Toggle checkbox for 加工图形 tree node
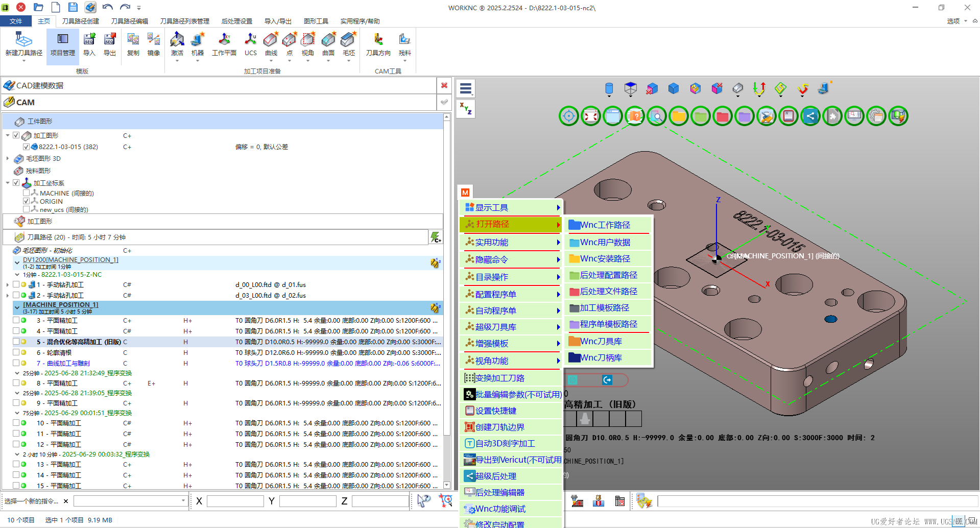980x528 pixels. [16, 135]
